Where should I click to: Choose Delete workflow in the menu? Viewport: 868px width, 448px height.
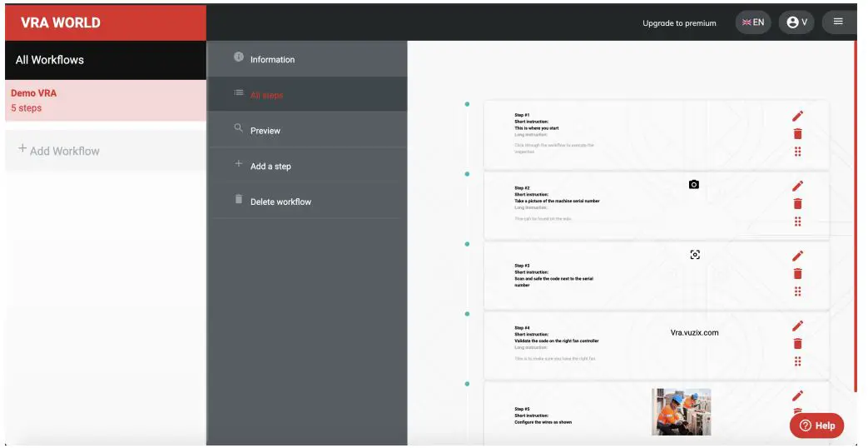pyautogui.click(x=307, y=201)
